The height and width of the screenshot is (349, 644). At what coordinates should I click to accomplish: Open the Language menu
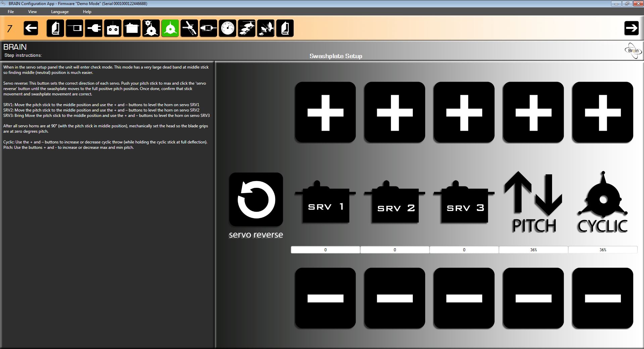click(60, 12)
